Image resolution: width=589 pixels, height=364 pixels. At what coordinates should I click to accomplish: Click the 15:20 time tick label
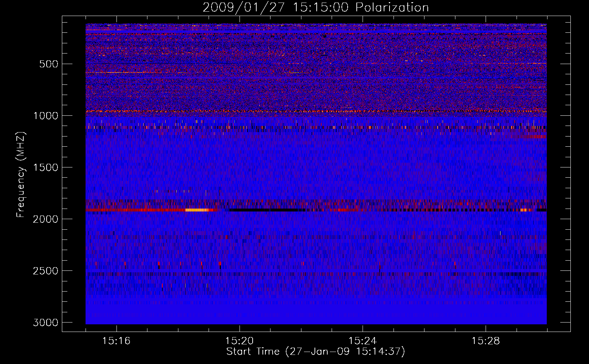pos(239,341)
